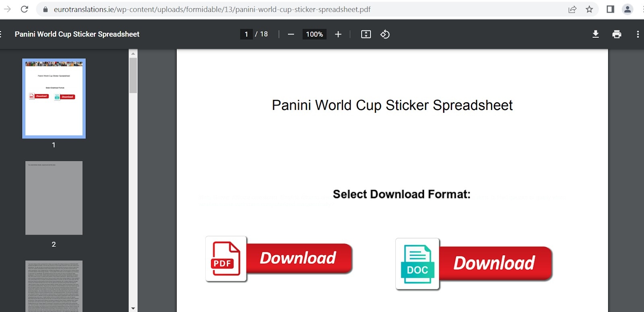Screen dimensions: 644x312
Task: Zoom in with the plus icon
Action: [338, 34]
